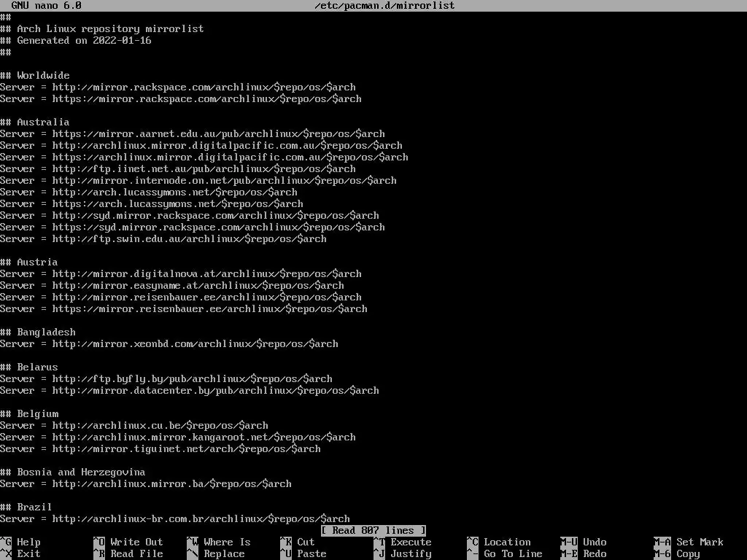Image resolution: width=747 pixels, height=560 pixels.
Task: Click the '## Bosnia and Herzegovina' heading
Action: [x=72, y=472]
